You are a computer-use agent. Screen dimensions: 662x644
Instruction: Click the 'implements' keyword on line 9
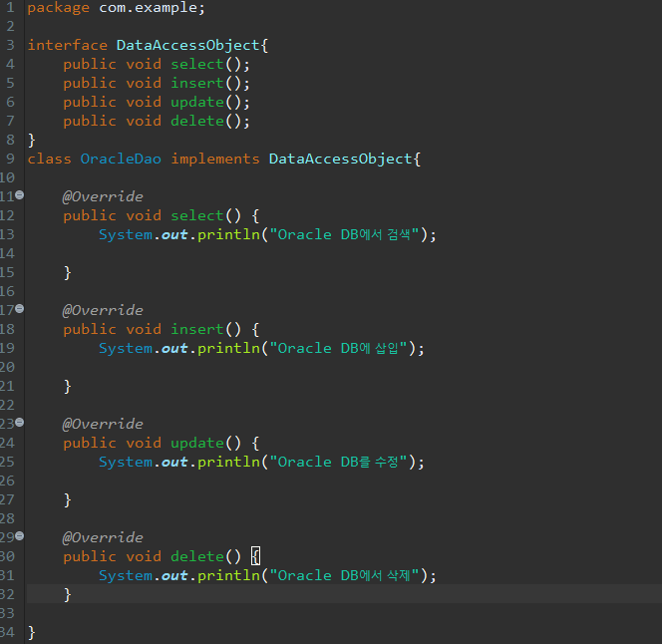(215, 160)
